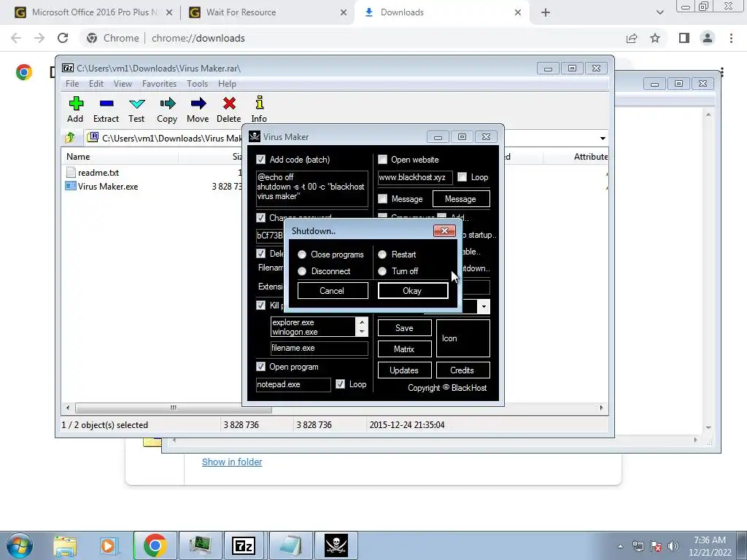Select the Restart radio button
The width and height of the screenshot is (747, 560).
(x=382, y=254)
